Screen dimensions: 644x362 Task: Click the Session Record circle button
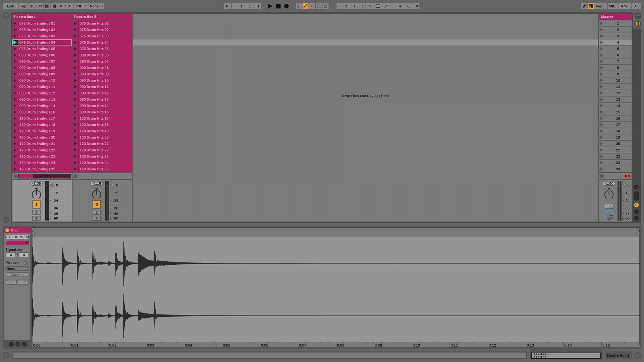click(325, 6)
